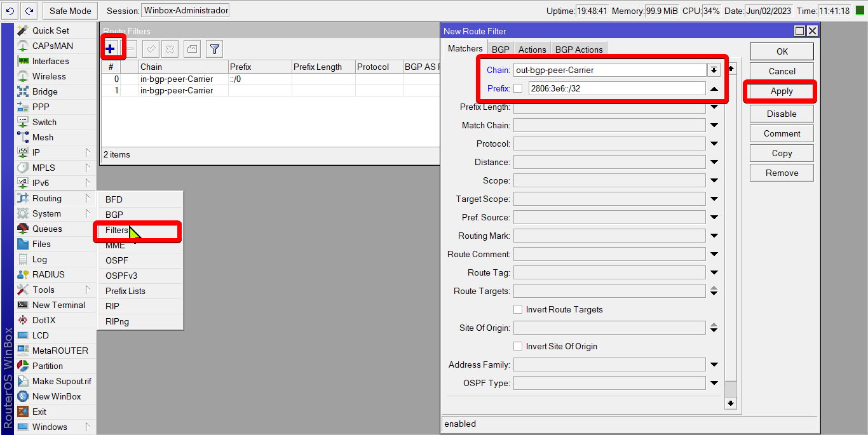Open the Chain dropdown list
Viewport: 868px width, 435px height.
pos(714,70)
